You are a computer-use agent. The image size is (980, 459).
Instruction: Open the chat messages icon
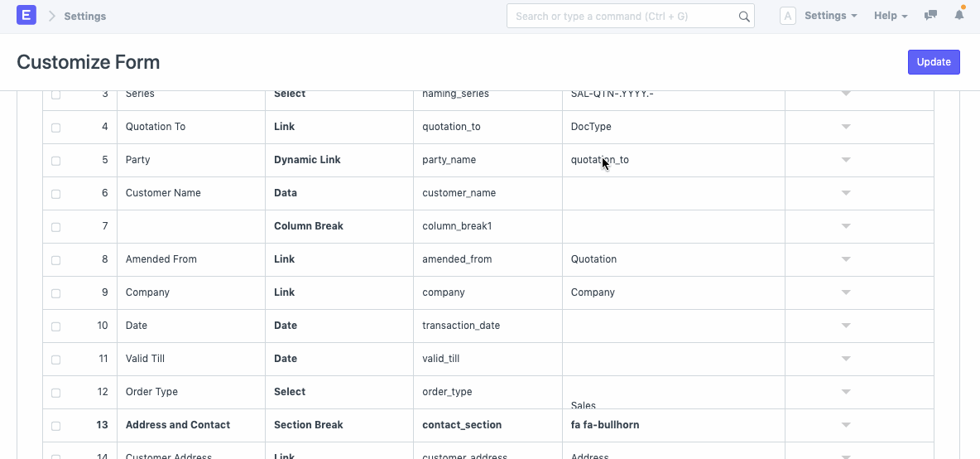[x=930, y=16]
